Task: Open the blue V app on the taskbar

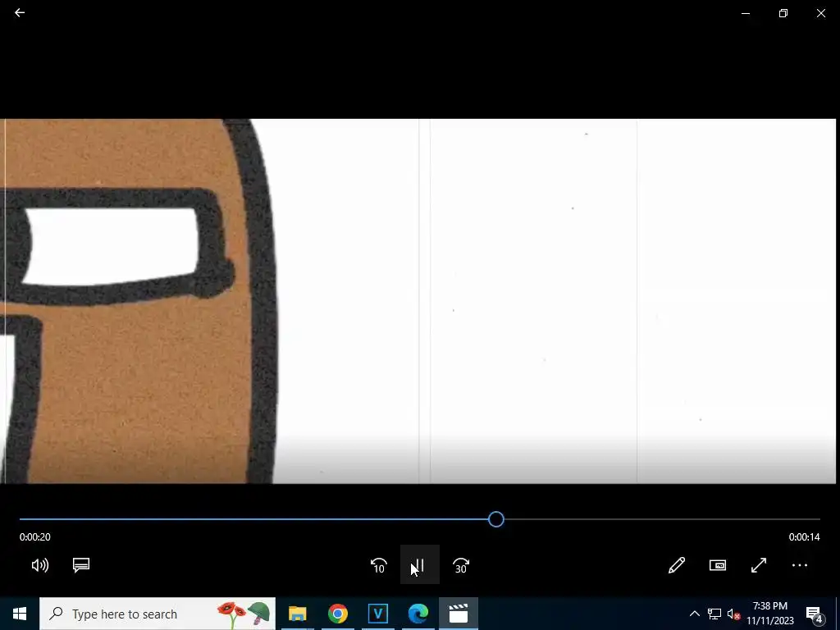Action: (x=377, y=614)
